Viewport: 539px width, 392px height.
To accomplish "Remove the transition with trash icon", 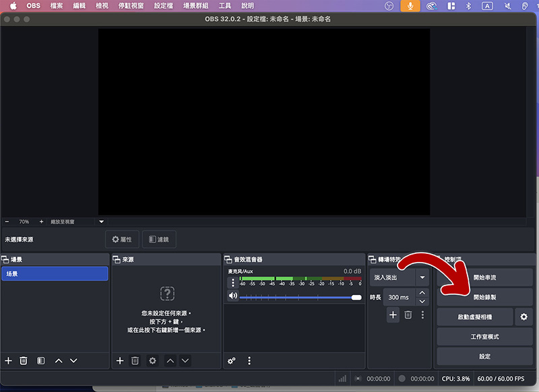I will pyautogui.click(x=408, y=315).
